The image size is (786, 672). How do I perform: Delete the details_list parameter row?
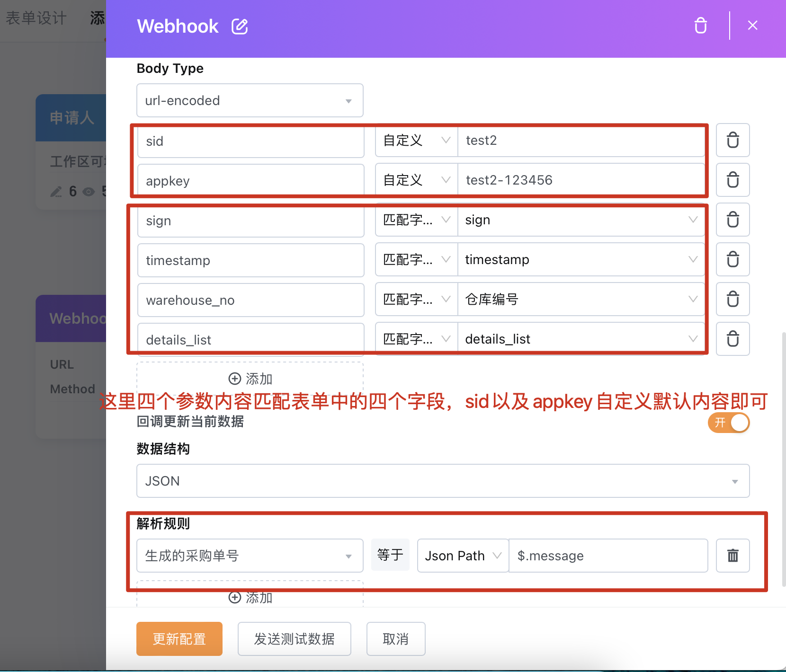pyautogui.click(x=732, y=339)
